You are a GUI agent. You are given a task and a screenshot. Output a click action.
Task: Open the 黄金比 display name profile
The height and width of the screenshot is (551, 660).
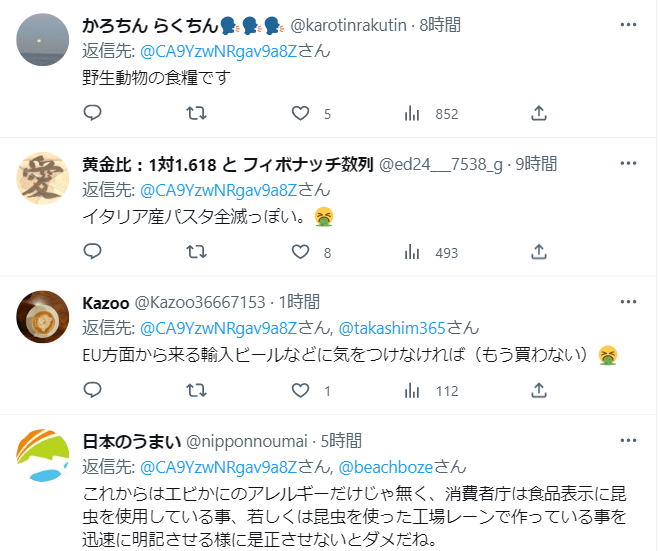[228, 164]
